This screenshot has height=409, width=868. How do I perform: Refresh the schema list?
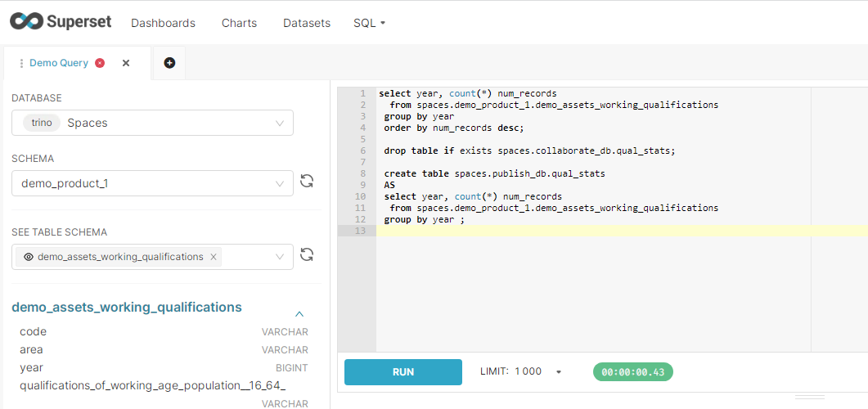307,182
